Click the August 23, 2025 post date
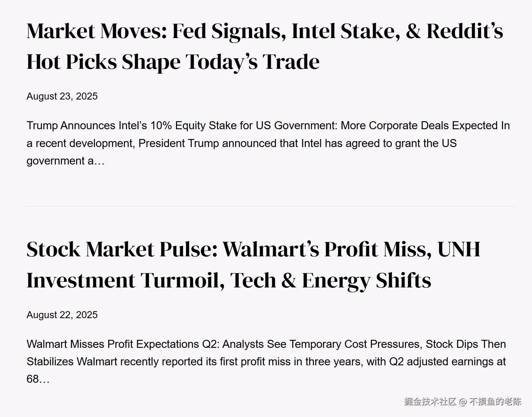The image size is (532, 417). 62,96
